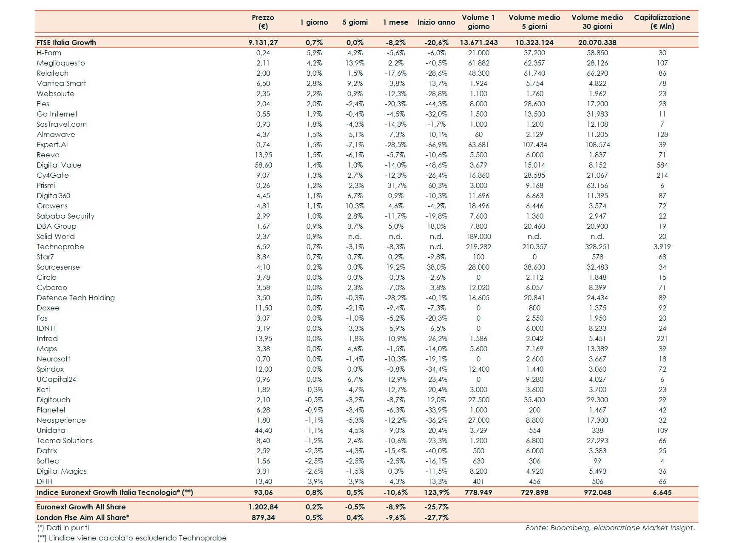Click the "SosTravel.com" row name
This screenshot has width=756, height=543.
(62, 124)
